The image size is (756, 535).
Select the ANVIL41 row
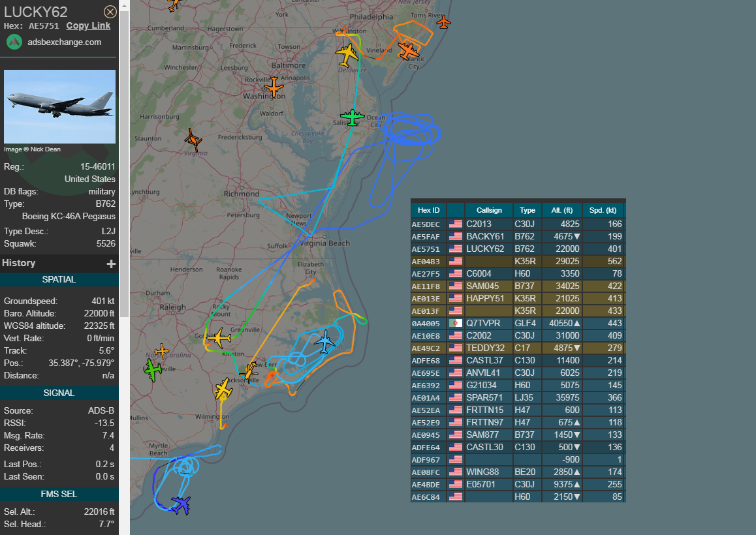(x=518, y=373)
